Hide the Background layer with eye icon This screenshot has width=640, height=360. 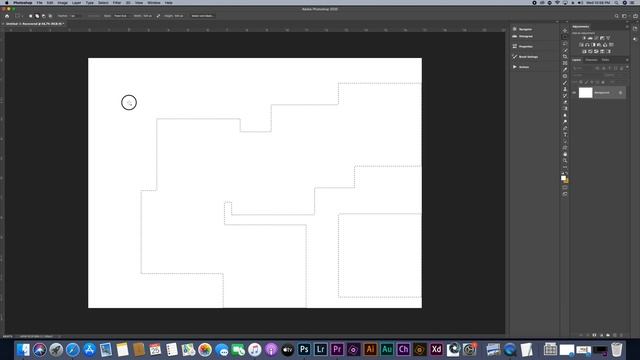tap(574, 93)
